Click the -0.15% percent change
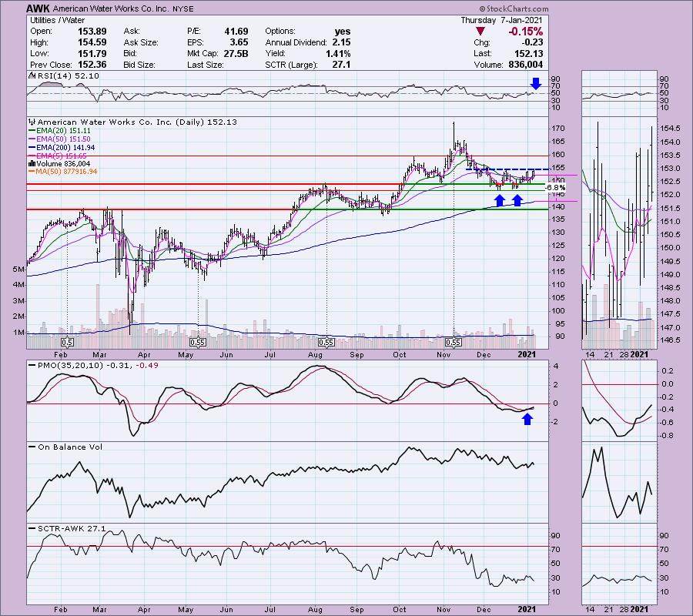Viewport: 693px width, 616px height. tap(525, 32)
